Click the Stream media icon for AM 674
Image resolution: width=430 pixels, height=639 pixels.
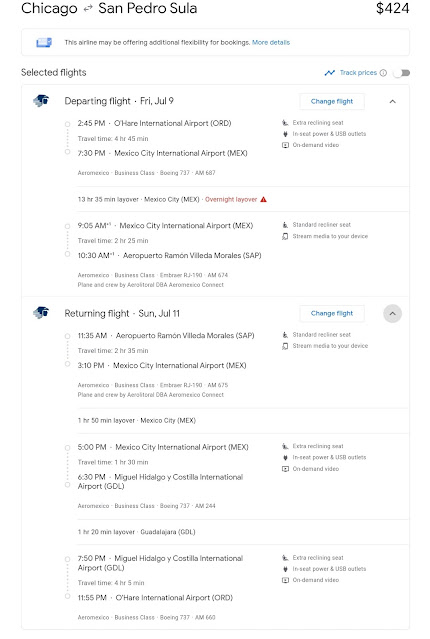tap(285, 236)
